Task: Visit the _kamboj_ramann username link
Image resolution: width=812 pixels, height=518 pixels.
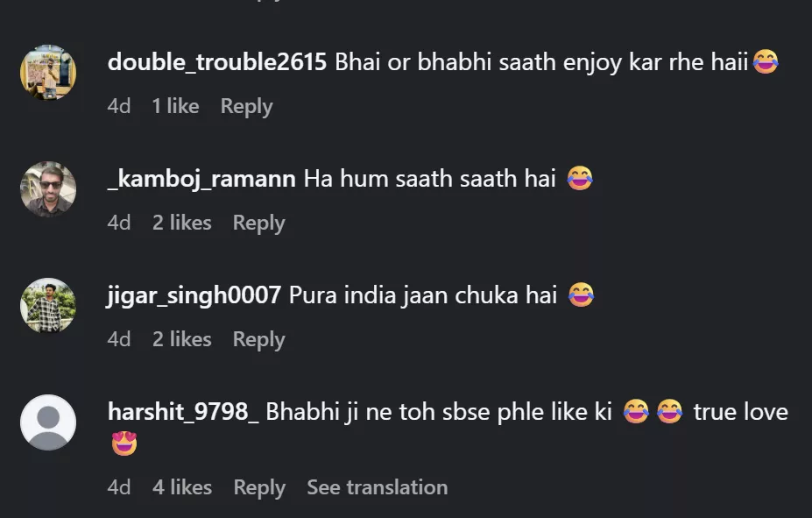Action: click(201, 179)
